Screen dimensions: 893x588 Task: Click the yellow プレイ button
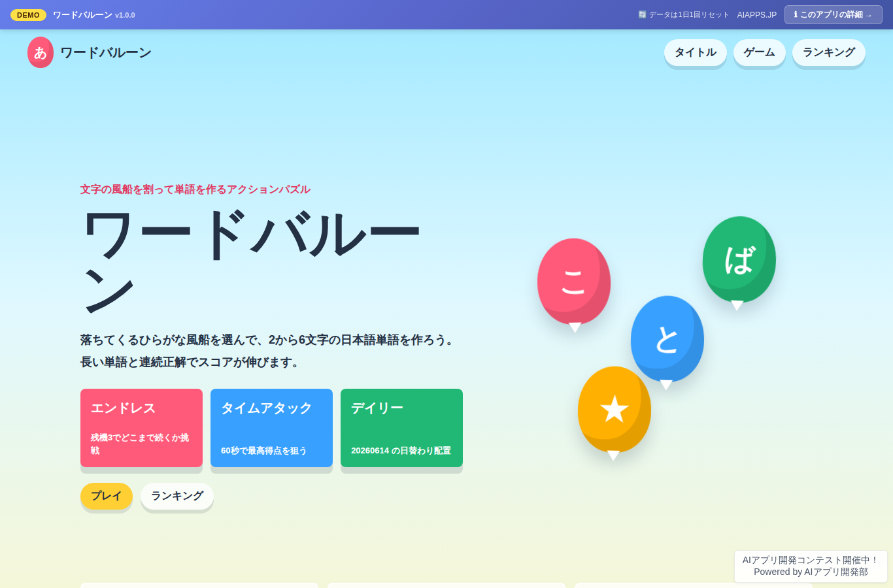pos(107,496)
